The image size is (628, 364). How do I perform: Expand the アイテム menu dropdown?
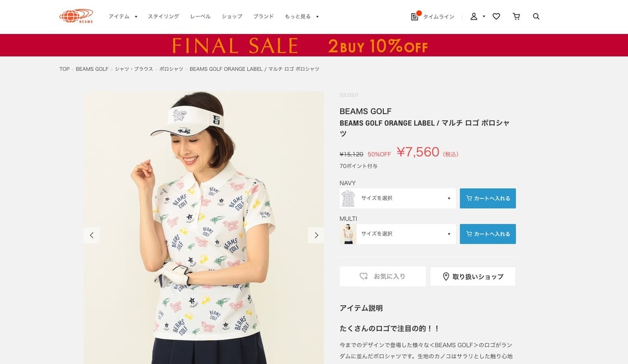(x=123, y=16)
